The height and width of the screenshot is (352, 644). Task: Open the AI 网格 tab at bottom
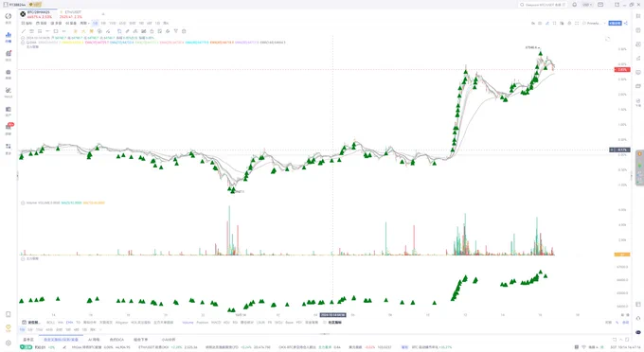tap(94, 340)
